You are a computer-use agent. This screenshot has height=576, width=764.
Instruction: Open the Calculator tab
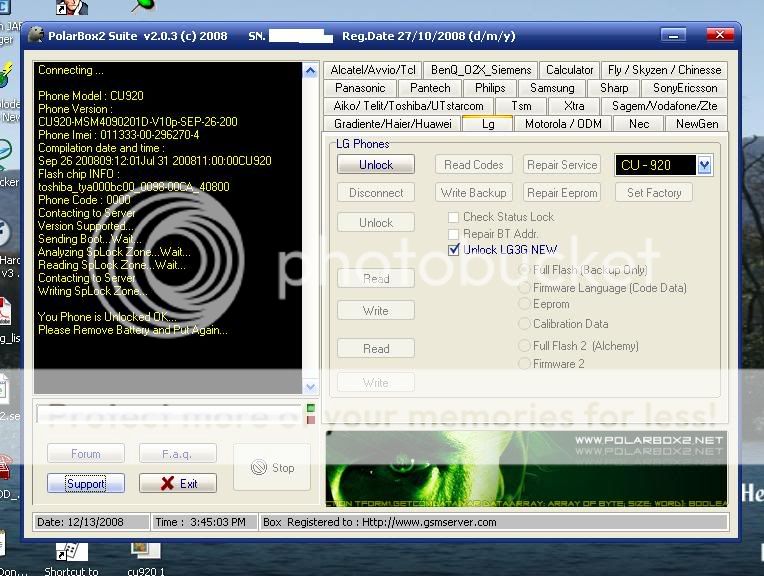click(569, 70)
